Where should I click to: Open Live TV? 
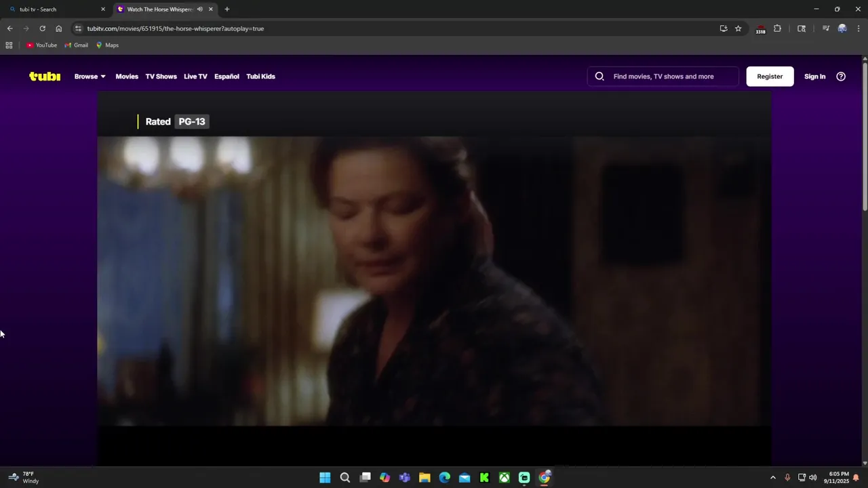click(x=195, y=77)
